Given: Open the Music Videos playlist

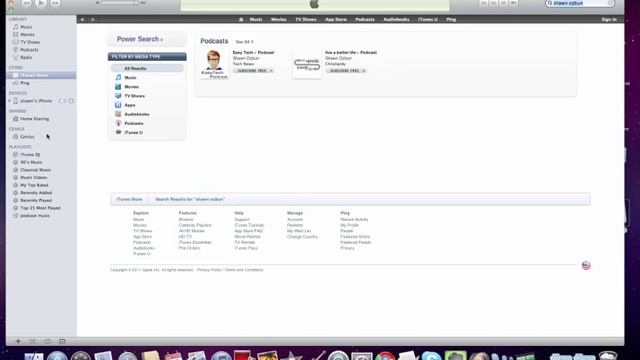Looking at the screenshot, I should tap(33, 178).
